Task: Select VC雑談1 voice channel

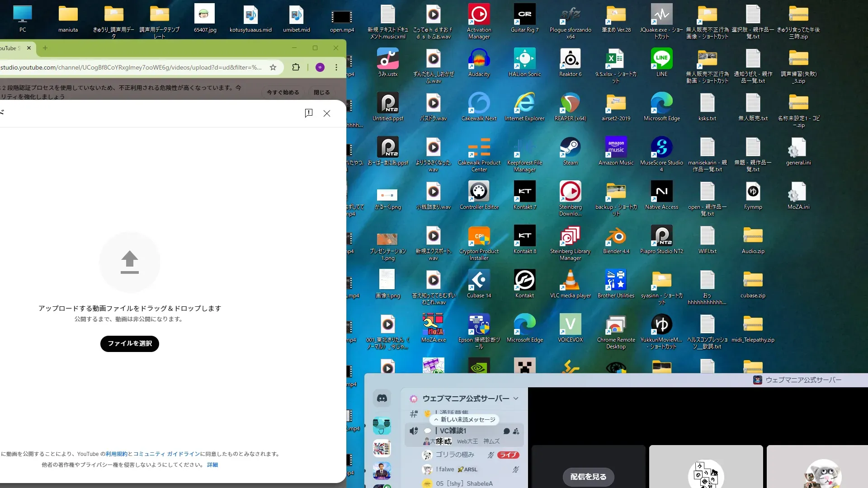Action: pyautogui.click(x=453, y=431)
